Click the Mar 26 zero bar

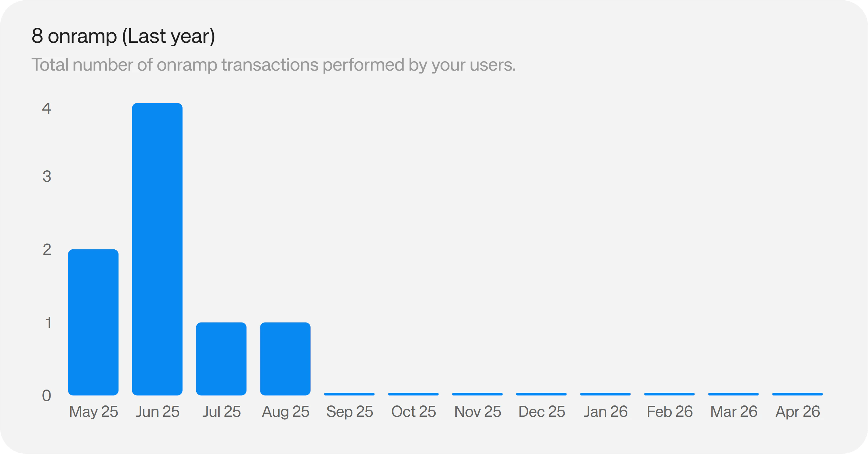pos(733,394)
